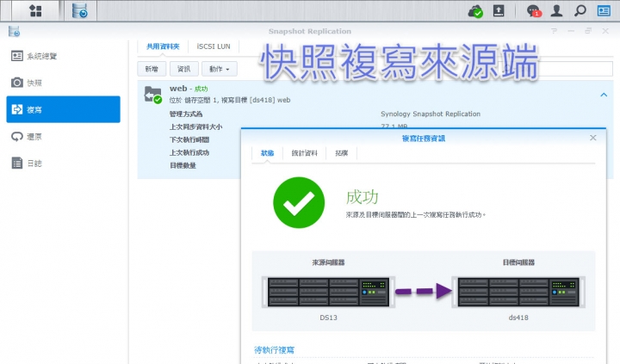This screenshot has height=364, width=620.
Task: Open the DSM main menu grid icon
Action: point(35,10)
